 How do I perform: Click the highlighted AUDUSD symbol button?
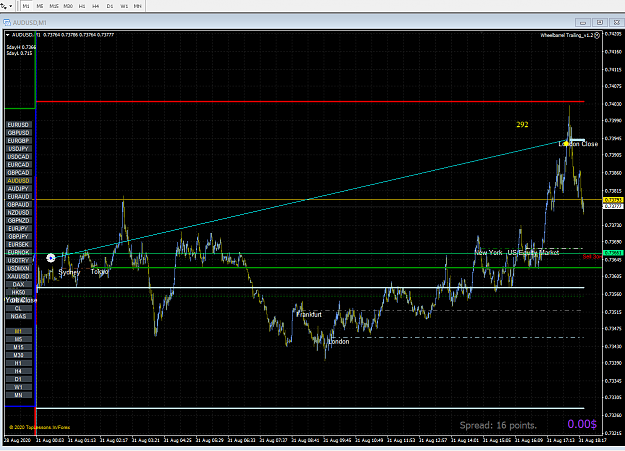[x=18, y=181]
